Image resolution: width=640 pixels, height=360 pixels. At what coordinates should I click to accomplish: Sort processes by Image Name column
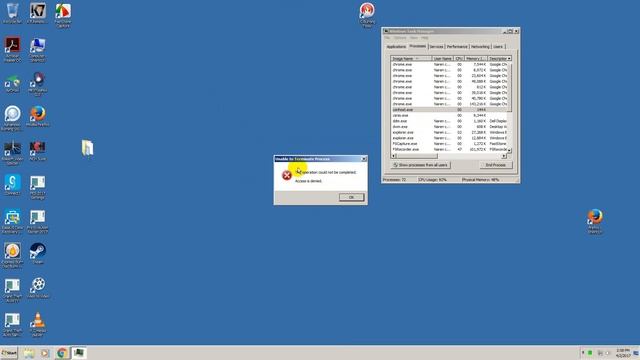pos(411,59)
